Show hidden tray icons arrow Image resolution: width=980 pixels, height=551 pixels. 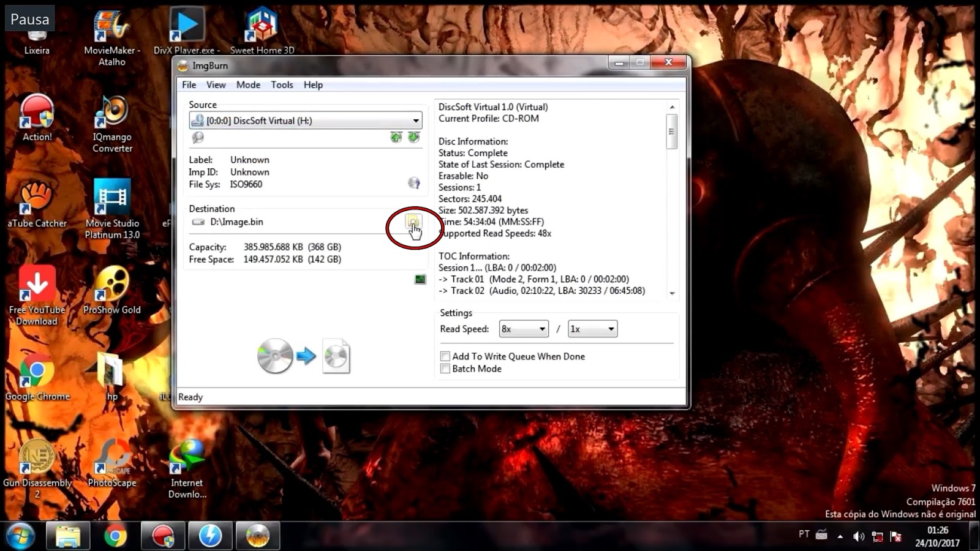(840, 537)
